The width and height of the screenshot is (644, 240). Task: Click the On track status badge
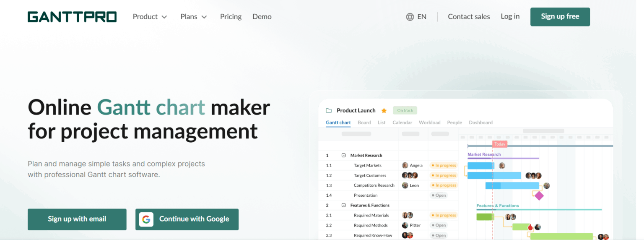coord(405,111)
